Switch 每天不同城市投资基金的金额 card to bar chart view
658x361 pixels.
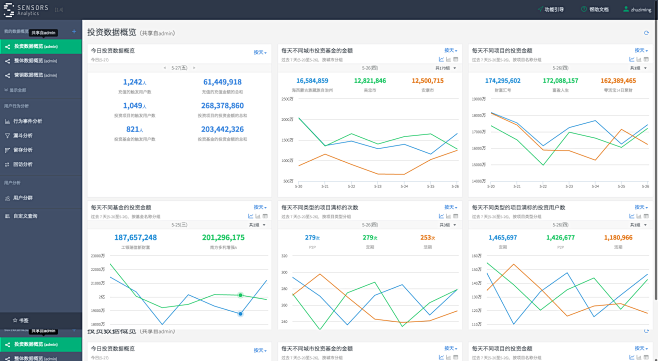coord(449,60)
